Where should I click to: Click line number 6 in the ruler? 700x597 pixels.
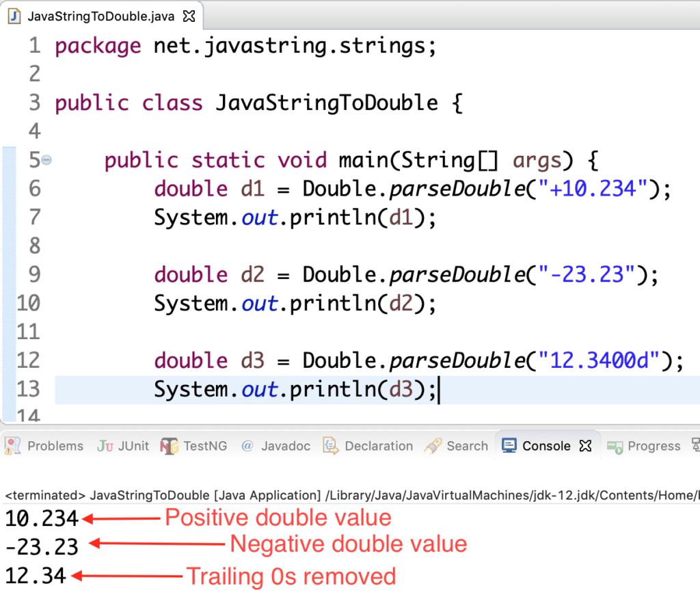34,188
